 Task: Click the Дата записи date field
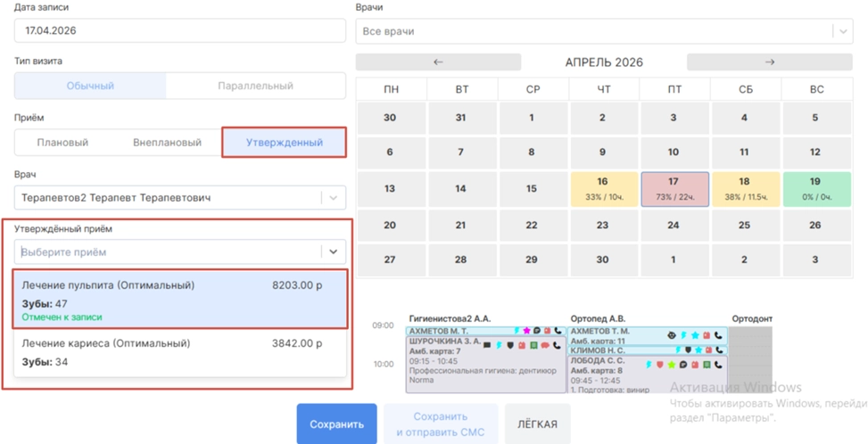click(179, 30)
